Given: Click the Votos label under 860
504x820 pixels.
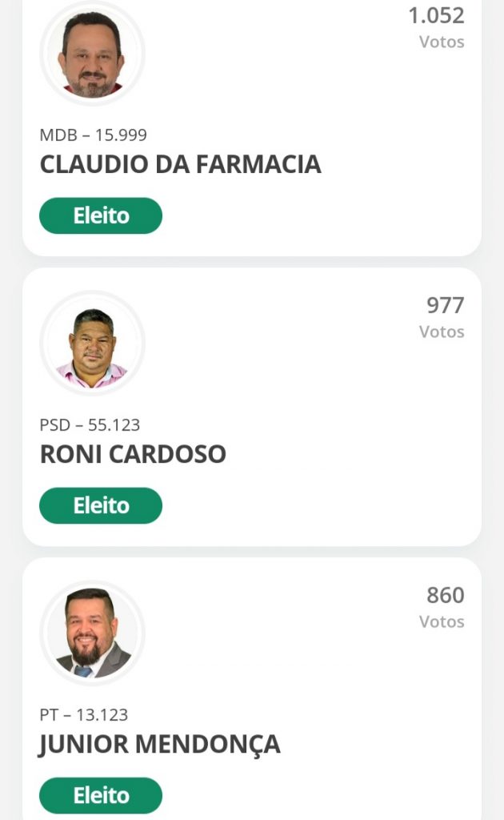Looking at the screenshot, I should [442, 621].
